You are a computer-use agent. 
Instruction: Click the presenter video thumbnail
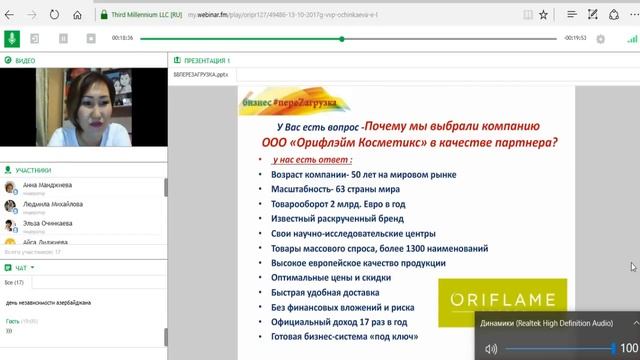pos(84,107)
